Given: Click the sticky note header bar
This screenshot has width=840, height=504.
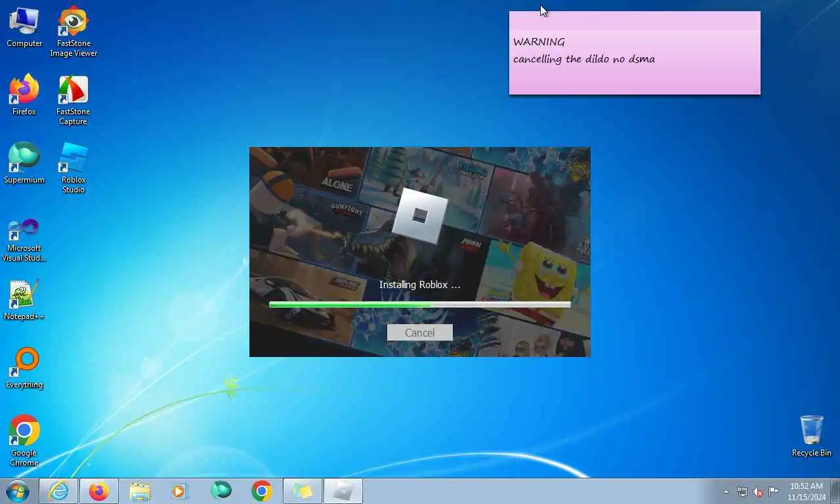Looking at the screenshot, I should [x=635, y=20].
